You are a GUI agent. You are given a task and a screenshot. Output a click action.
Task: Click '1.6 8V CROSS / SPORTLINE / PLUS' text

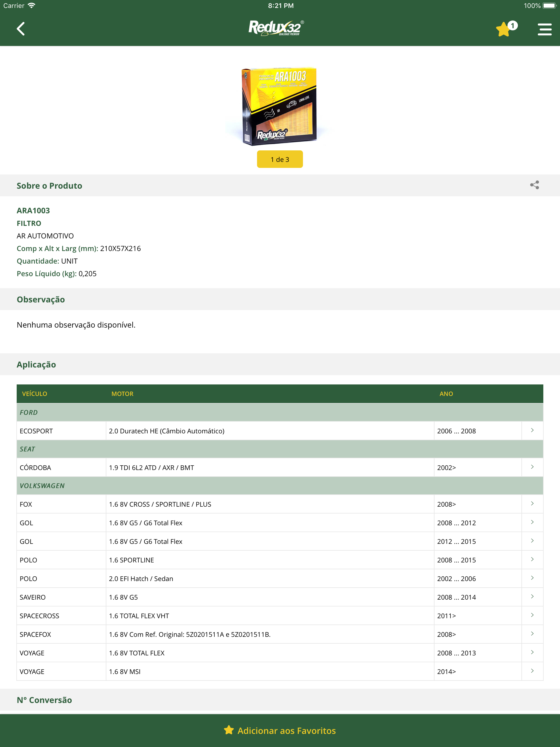(160, 504)
